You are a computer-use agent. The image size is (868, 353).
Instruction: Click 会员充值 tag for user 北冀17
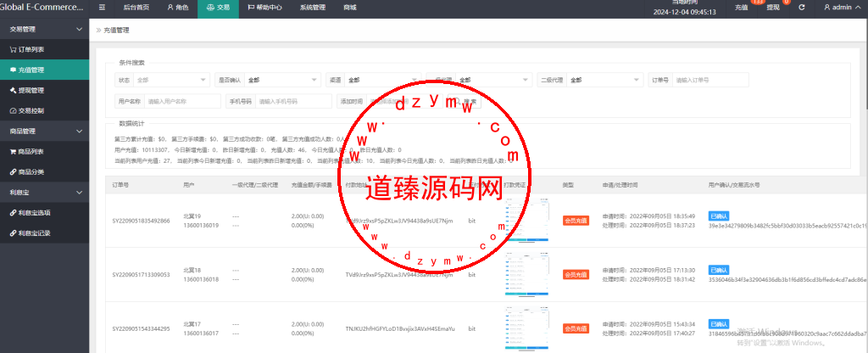coord(576,328)
